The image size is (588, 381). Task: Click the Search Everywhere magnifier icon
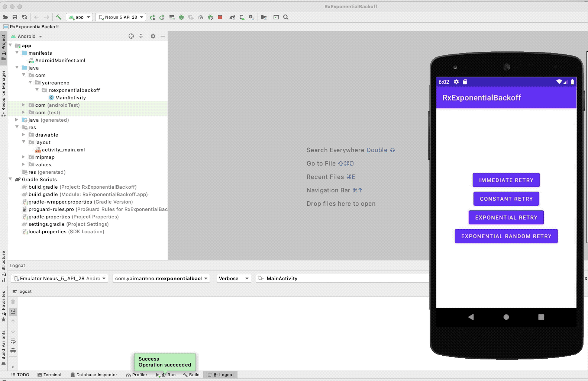[286, 17]
